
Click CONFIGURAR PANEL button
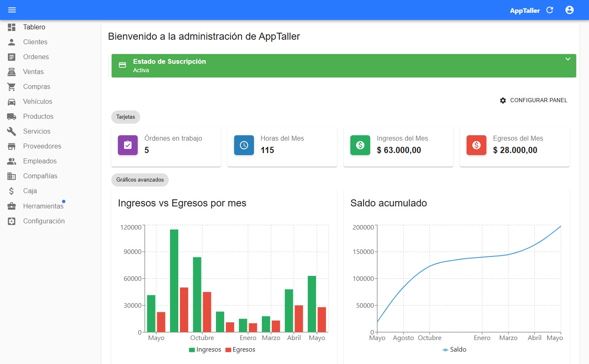coord(533,101)
